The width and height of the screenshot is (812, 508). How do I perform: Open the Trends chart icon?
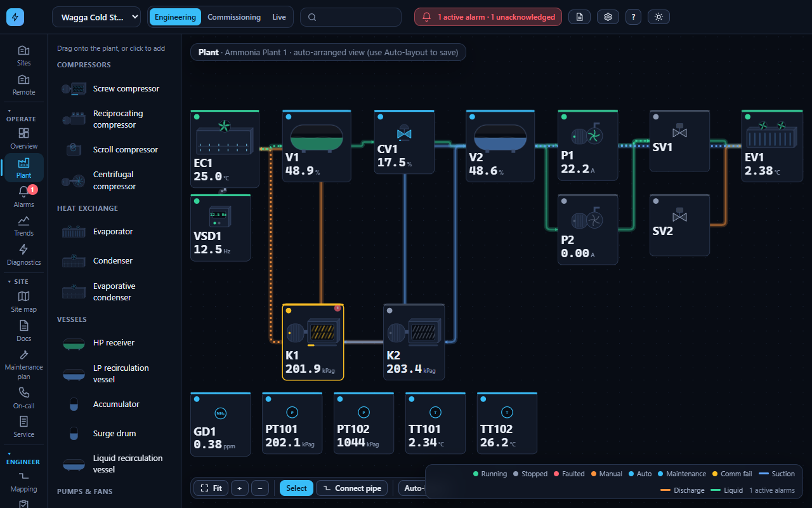point(23,226)
